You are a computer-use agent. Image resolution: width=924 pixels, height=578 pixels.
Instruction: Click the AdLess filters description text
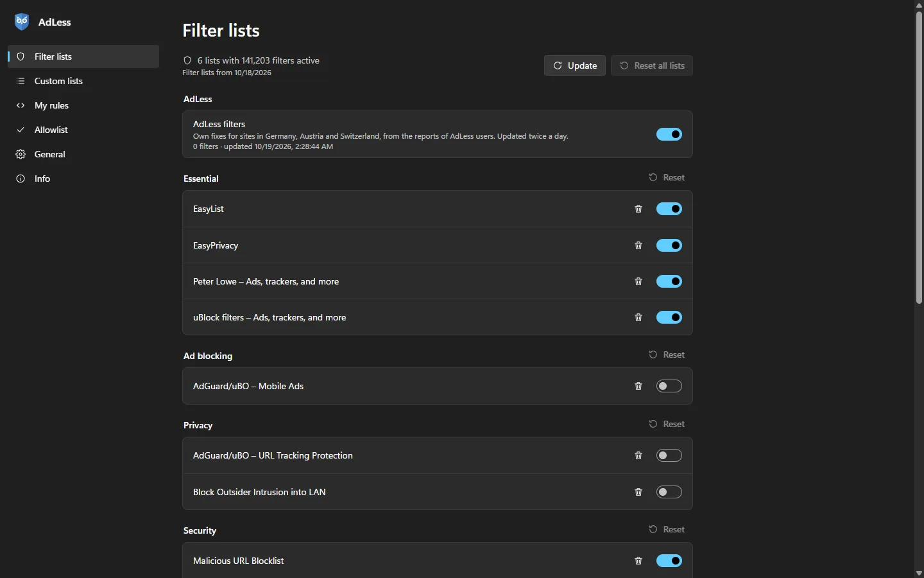(x=381, y=136)
